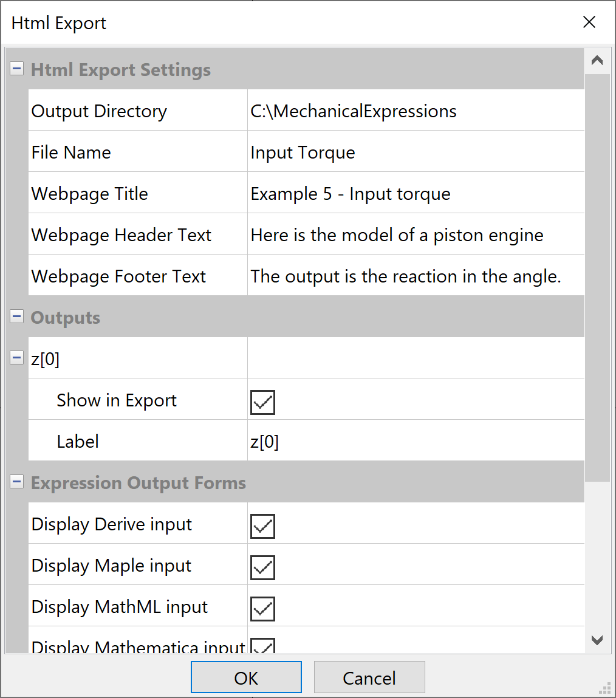Click the scrollbar down arrow
The image size is (616, 698).
[597, 640]
